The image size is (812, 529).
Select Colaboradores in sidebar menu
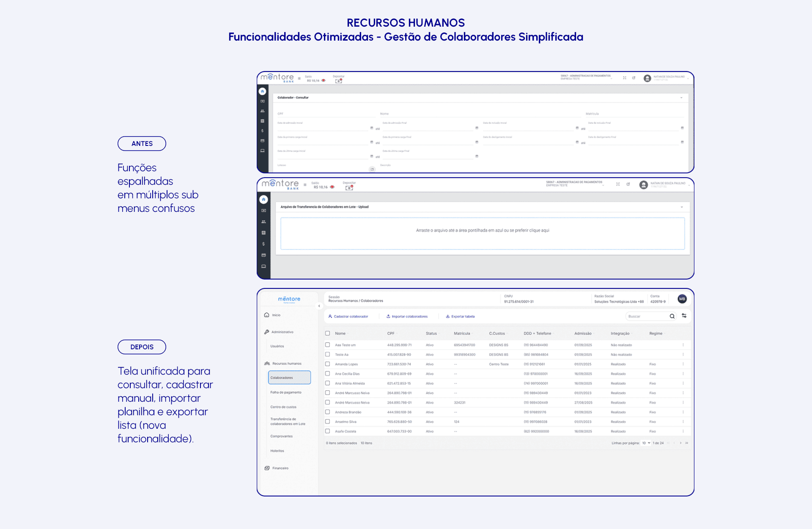(289, 378)
